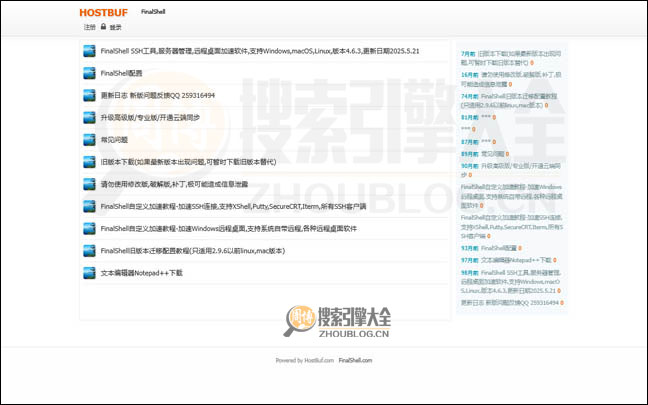Screen dimensions: 648x405
Task: Go to FinalShell in the header
Action: click(x=153, y=12)
